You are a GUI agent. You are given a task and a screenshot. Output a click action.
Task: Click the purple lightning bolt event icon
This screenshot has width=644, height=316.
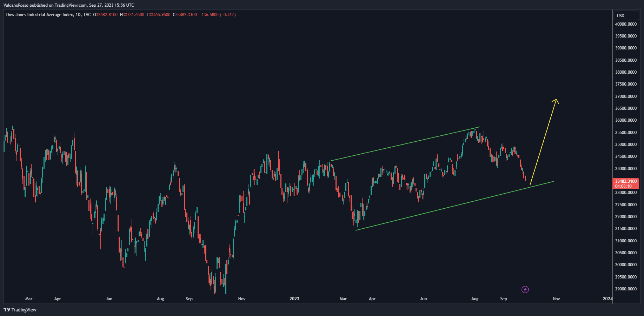coord(525,289)
